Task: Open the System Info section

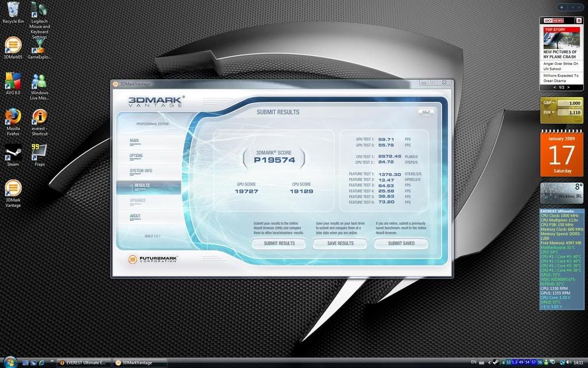Action: click(x=141, y=171)
